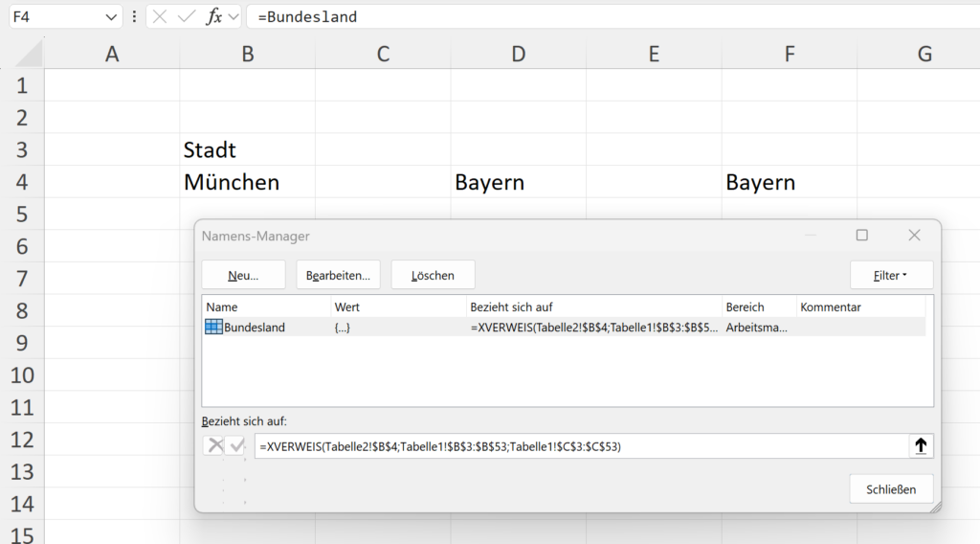The image size is (980, 544).
Task: Expand the chevron next to the fx icon
Action: tap(234, 16)
